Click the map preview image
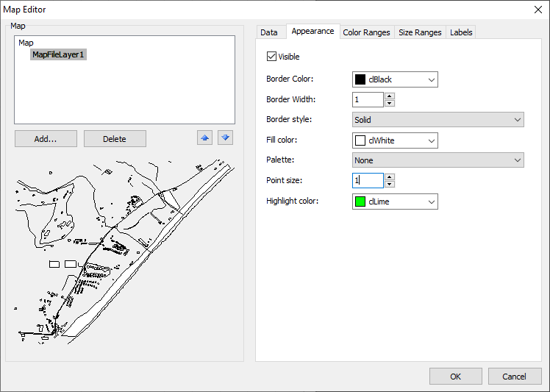This screenshot has width=550, height=392. click(x=124, y=251)
